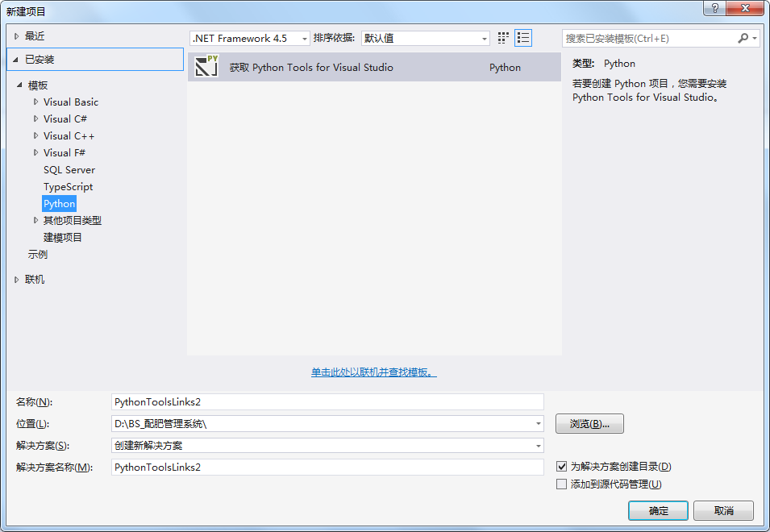Select TypeScript template category

pos(68,186)
